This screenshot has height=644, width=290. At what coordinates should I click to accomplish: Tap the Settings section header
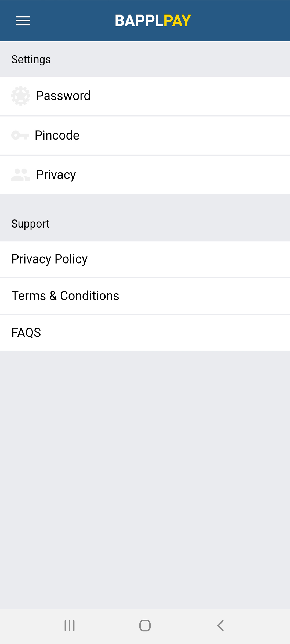pyautogui.click(x=31, y=59)
